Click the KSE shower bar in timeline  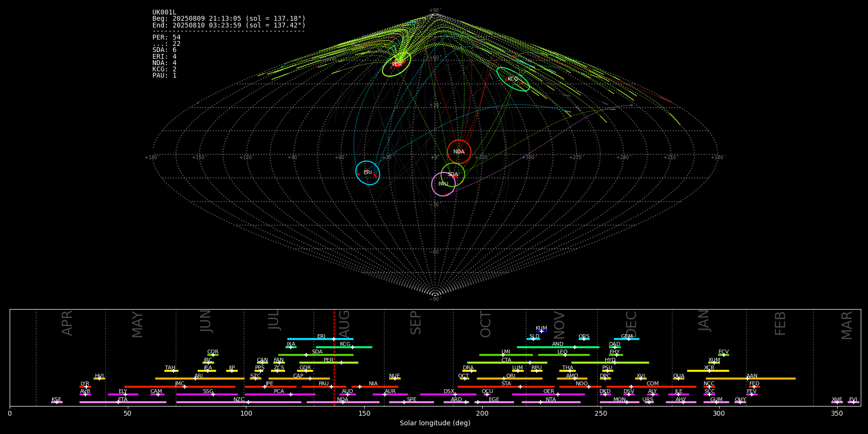point(57,402)
